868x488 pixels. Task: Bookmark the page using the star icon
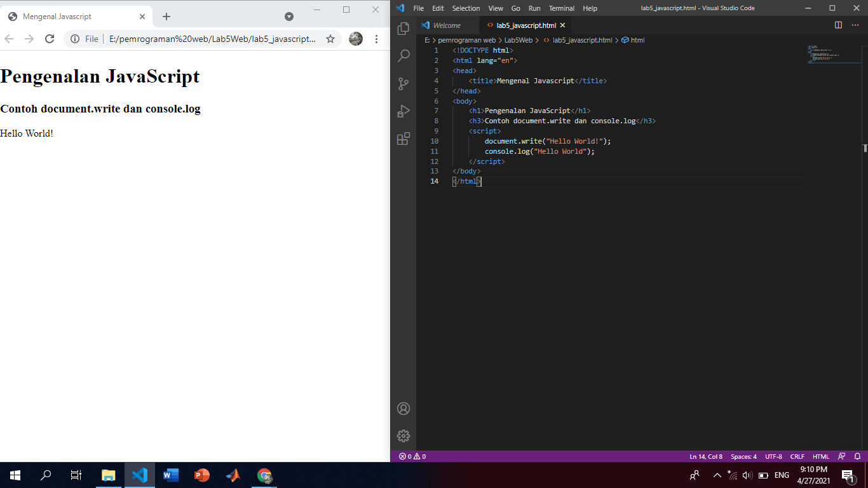point(330,39)
